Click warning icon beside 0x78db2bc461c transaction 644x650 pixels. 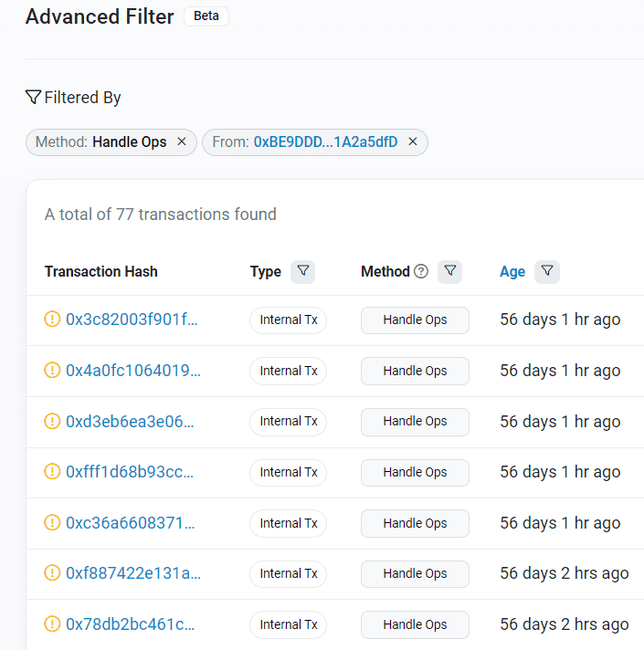coord(52,624)
